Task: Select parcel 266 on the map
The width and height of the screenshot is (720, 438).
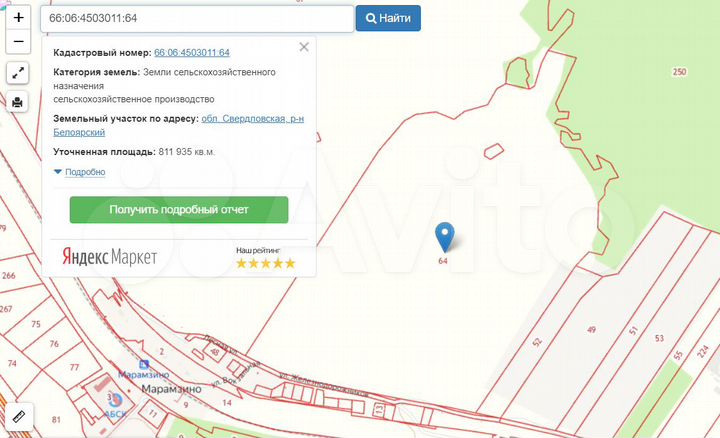Action: [x=9, y=275]
